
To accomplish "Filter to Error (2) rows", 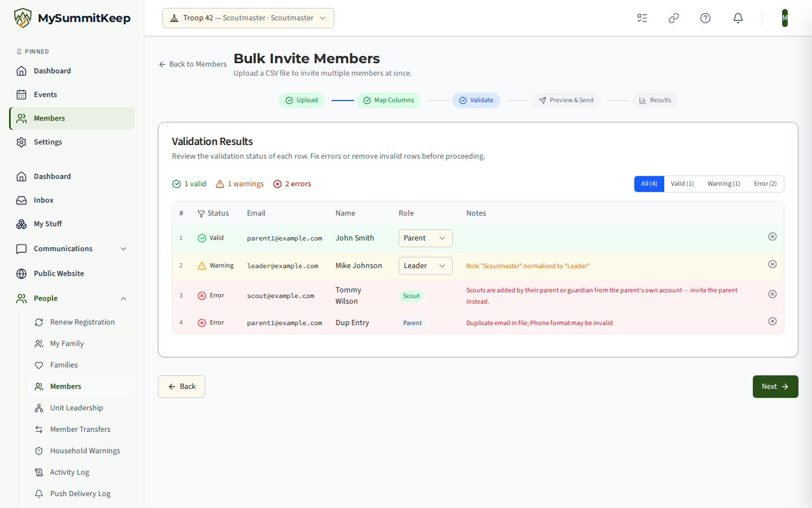I will [765, 184].
